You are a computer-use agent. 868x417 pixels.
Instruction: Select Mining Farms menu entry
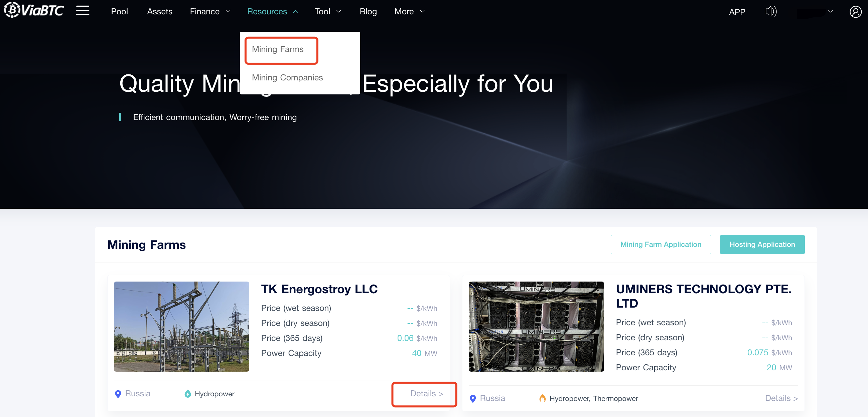[278, 49]
